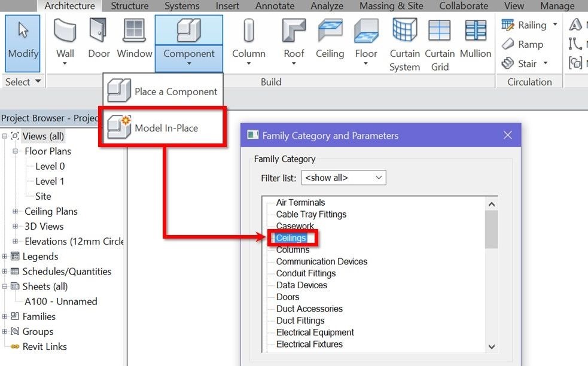
Task: Expand the Ceiling Plans tree node
Action: [x=16, y=211]
